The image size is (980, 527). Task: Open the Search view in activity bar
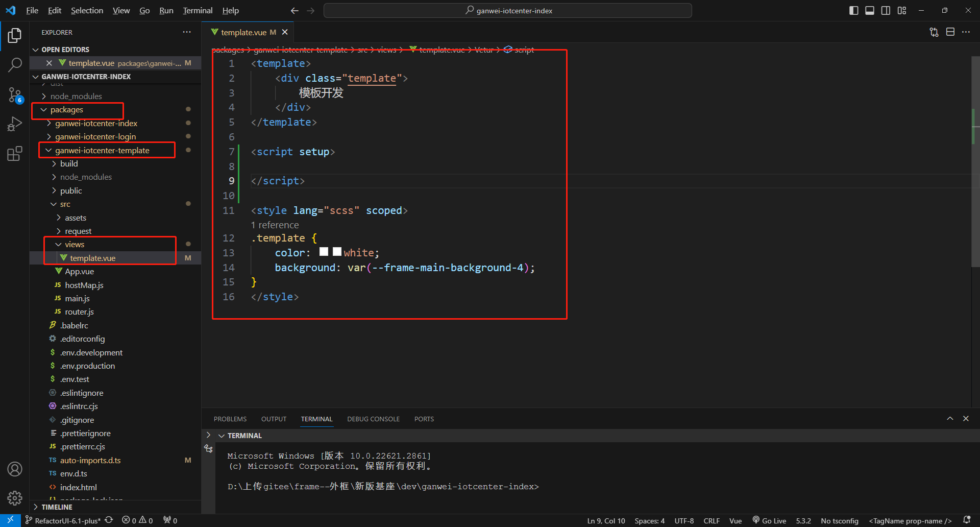click(15, 65)
